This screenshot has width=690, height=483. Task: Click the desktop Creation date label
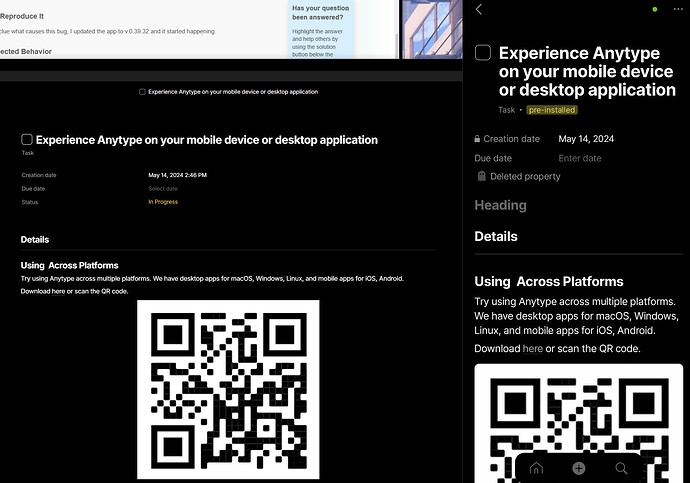click(39, 175)
